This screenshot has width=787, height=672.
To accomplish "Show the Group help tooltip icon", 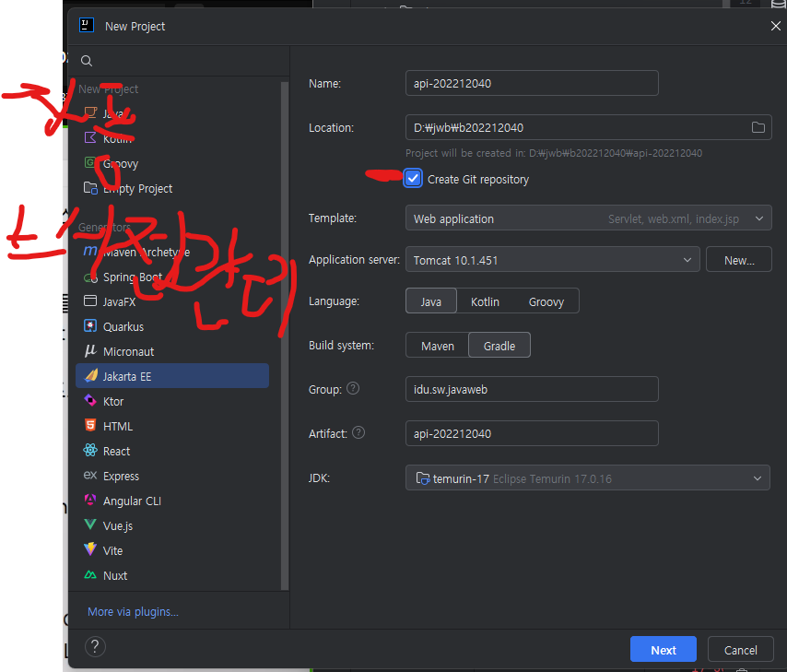I will point(353,388).
